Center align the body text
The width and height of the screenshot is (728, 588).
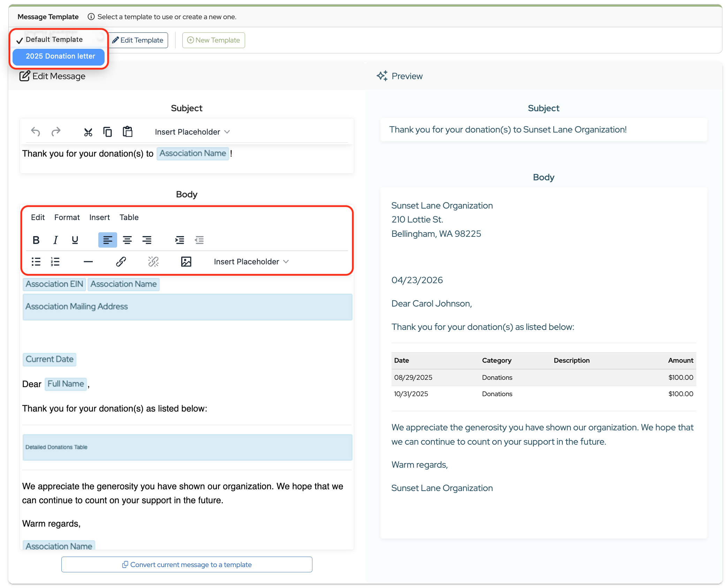pos(127,240)
